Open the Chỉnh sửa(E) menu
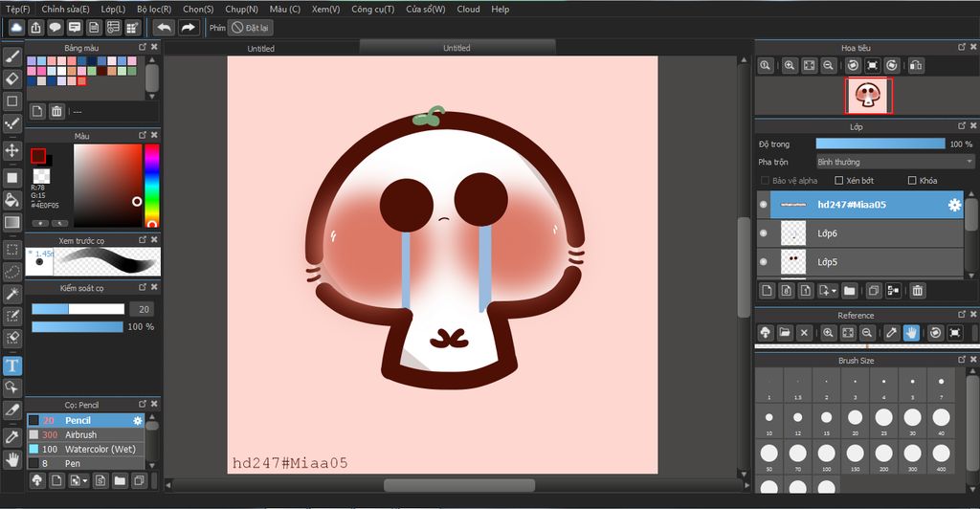 pos(65,10)
